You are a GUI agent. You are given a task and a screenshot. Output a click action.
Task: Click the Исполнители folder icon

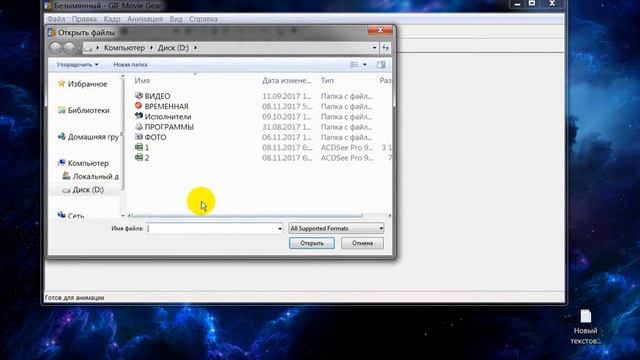[x=139, y=116]
